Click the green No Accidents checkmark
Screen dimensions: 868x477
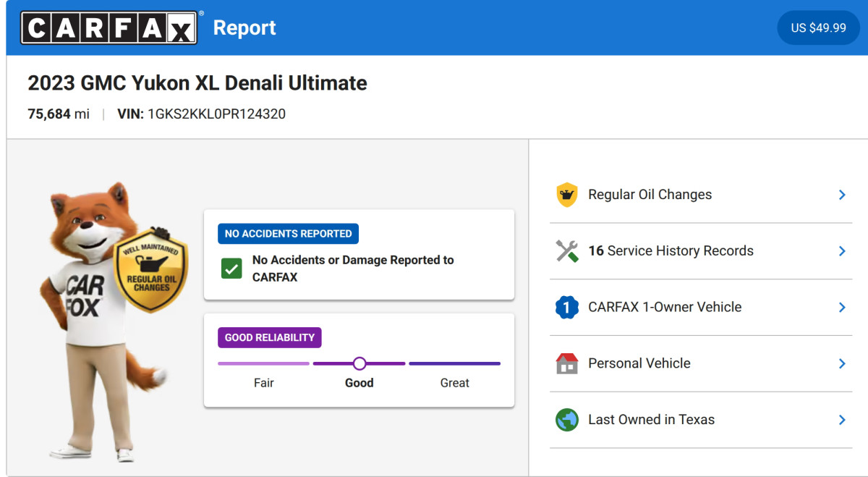[231, 269]
